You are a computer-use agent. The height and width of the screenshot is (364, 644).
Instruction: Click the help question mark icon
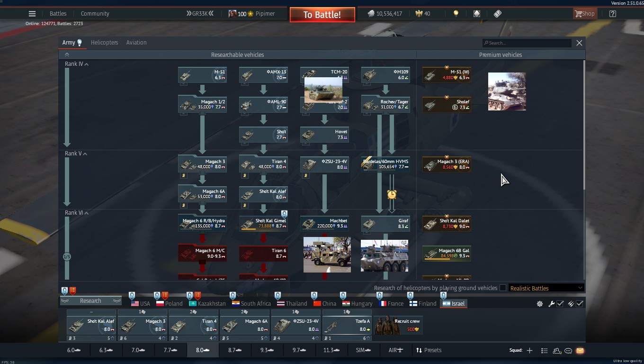click(612, 14)
